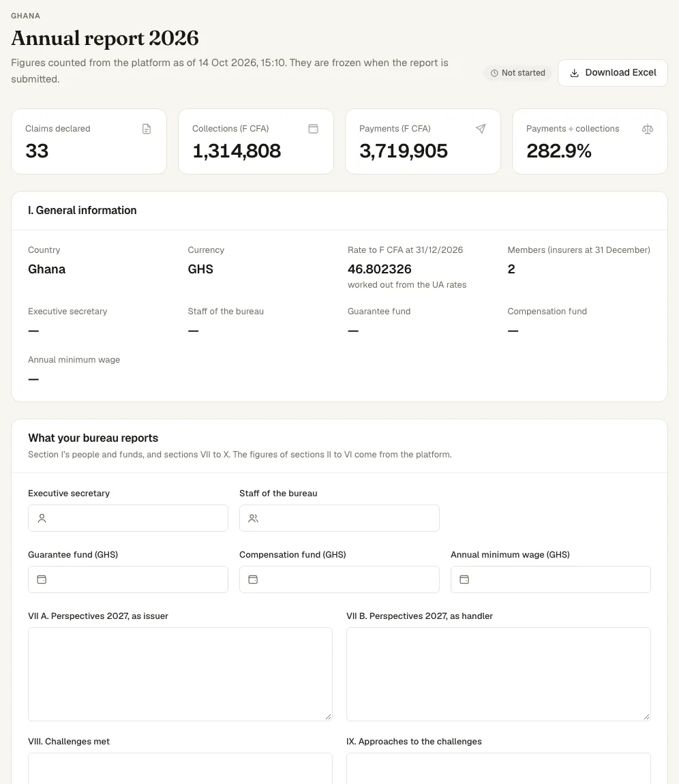Click the clock icon in Not started badge
Viewport: 679px width, 784px height.
[x=494, y=73]
